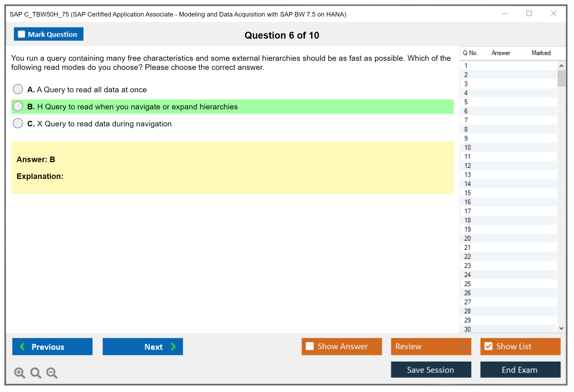Click the zoom out magnifier icon
The image size is (574, 392).
coord(52,373)
